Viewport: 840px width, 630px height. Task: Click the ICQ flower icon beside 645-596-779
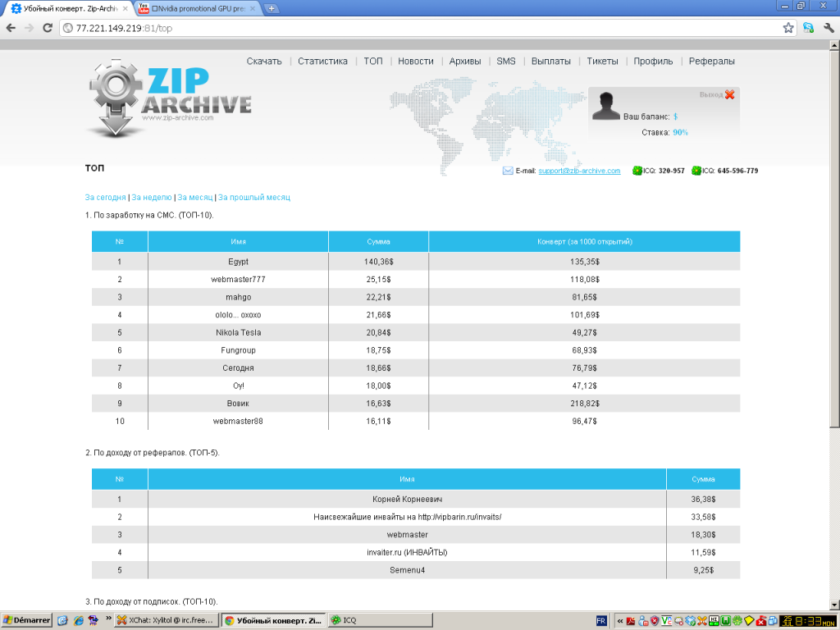(x=696, y=171)
